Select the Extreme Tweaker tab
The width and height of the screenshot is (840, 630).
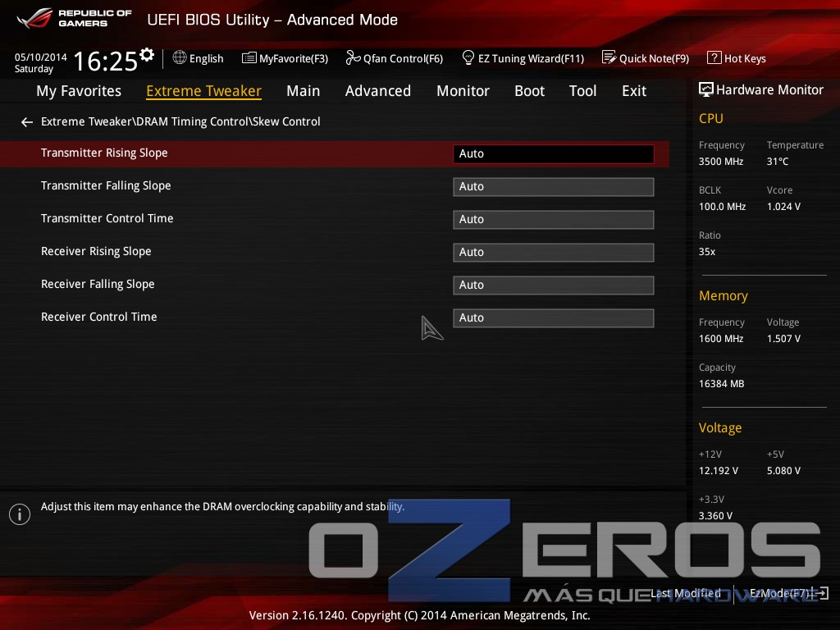point(204,91)
